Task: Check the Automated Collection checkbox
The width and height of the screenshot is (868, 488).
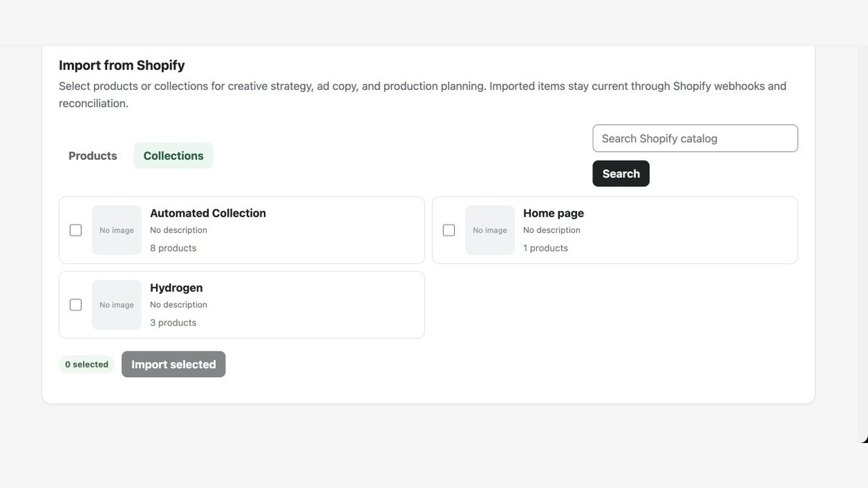Action: click(x=76, y=230)
